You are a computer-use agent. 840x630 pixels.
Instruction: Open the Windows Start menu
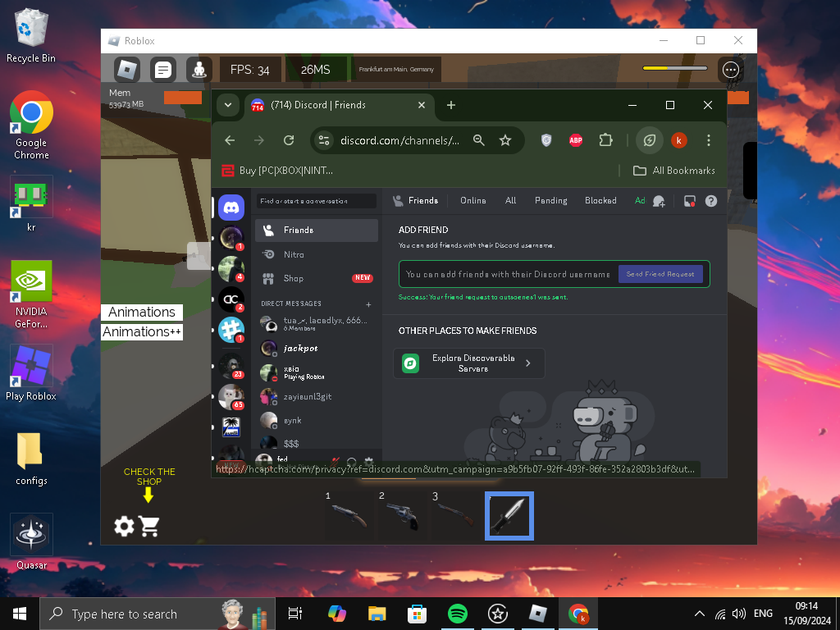click(x=20, y=614)
